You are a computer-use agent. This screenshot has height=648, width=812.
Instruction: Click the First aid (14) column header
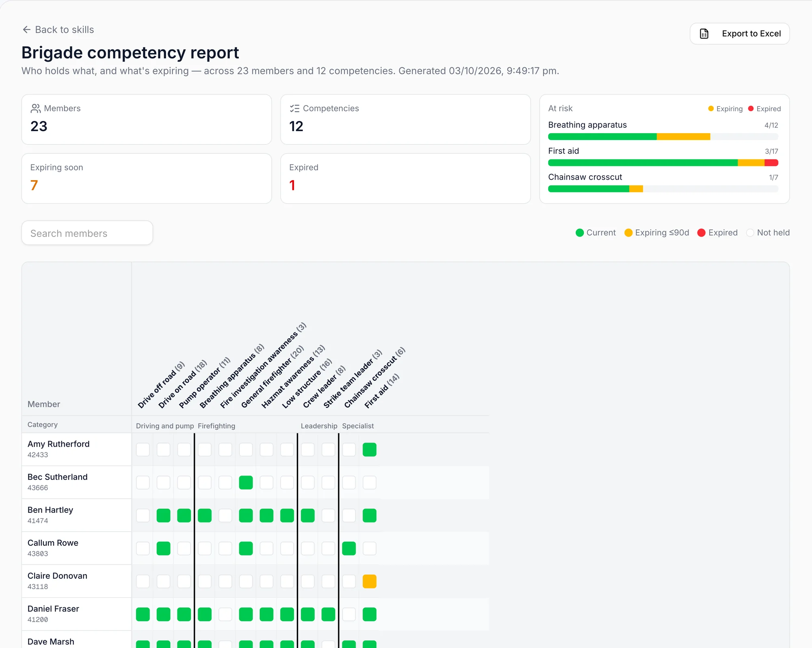click(x=382, y=391)
